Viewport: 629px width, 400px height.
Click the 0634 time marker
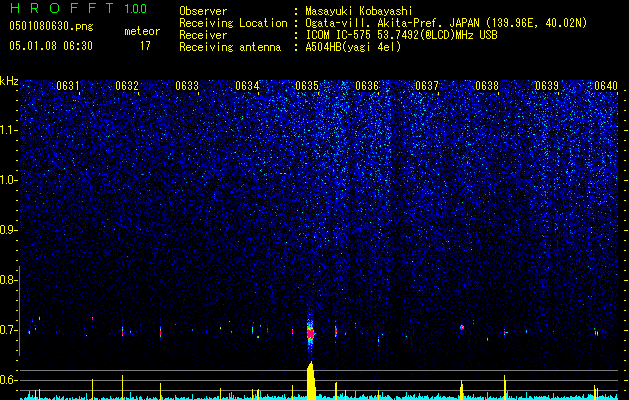tap(247, 86)
